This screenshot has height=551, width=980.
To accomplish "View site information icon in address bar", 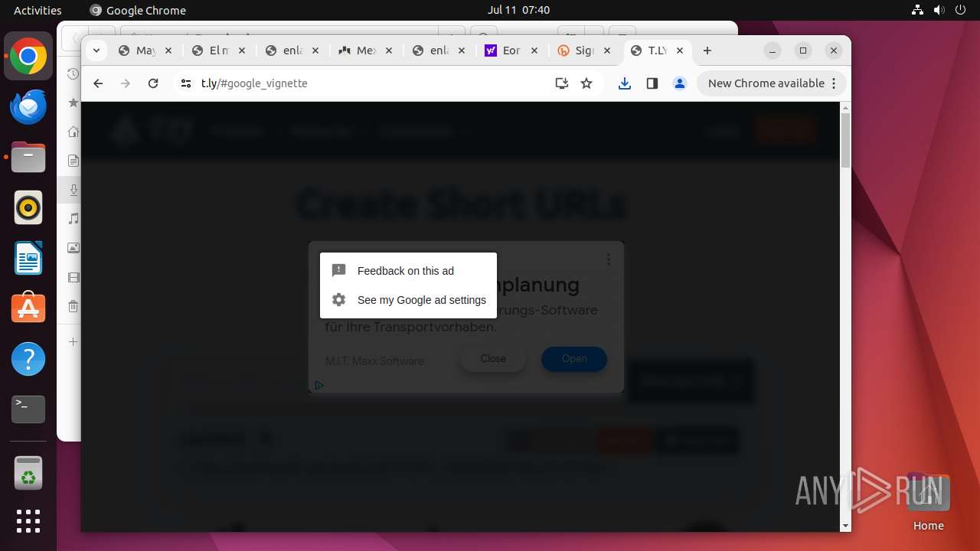I will (186, 83).
